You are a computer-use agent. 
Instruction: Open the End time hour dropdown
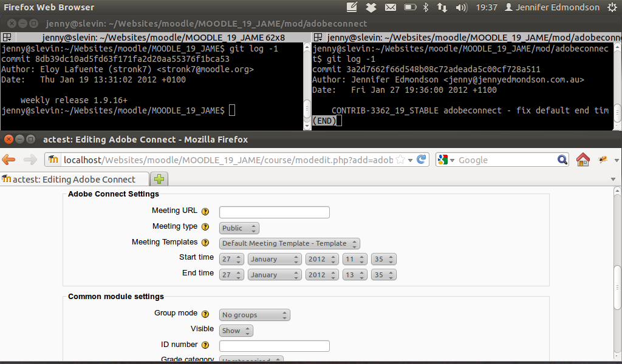pyautogui.click(x=355, y=275)
